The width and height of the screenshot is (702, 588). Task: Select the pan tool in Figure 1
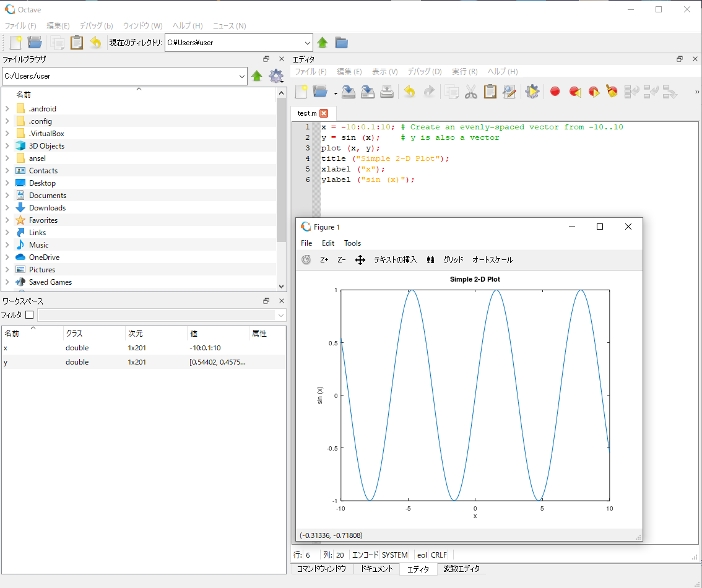(x=360, y=260)
